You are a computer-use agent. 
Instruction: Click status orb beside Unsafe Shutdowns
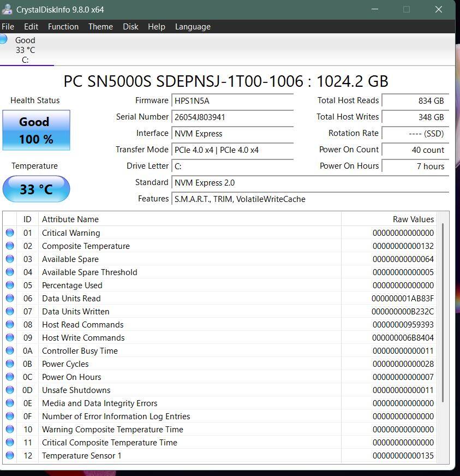click(x=10, y=390)
